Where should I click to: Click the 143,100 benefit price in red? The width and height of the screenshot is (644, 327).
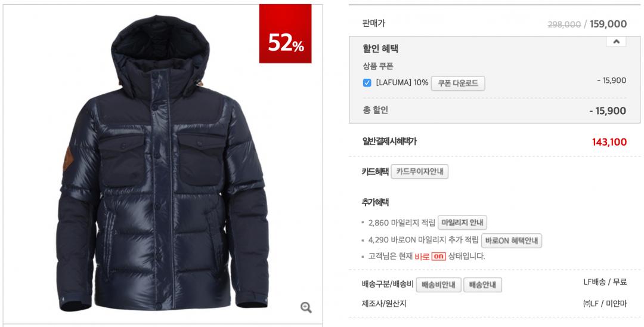coord(609,142)
